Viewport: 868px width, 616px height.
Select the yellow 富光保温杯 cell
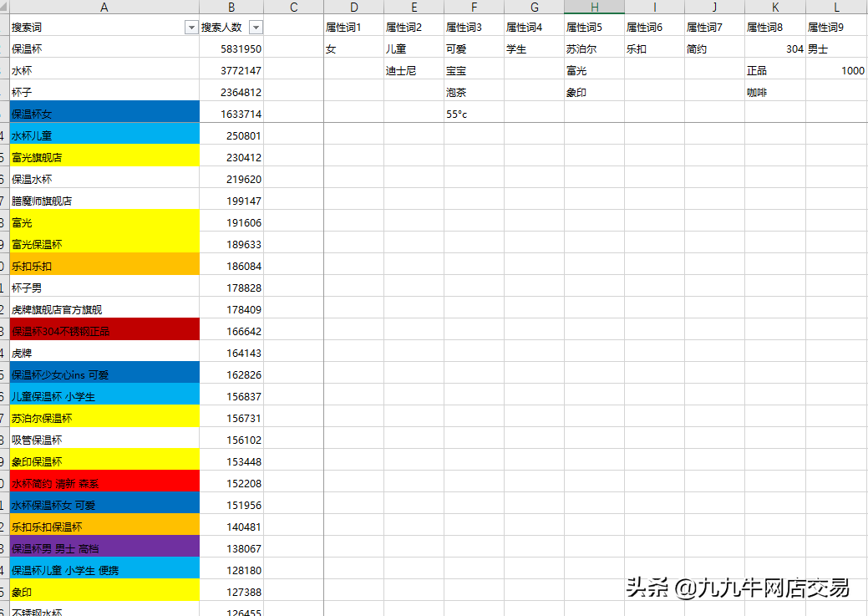(104, 244)
